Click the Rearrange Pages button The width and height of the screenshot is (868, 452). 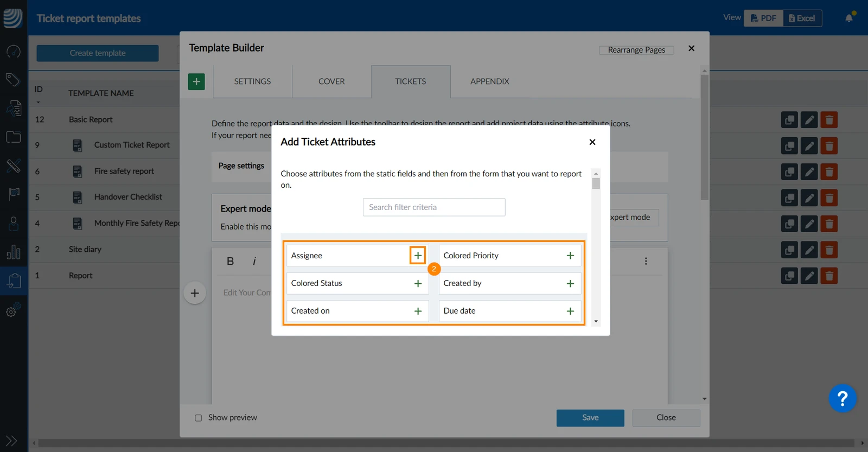pyautogui.click(x=636, y=50)
